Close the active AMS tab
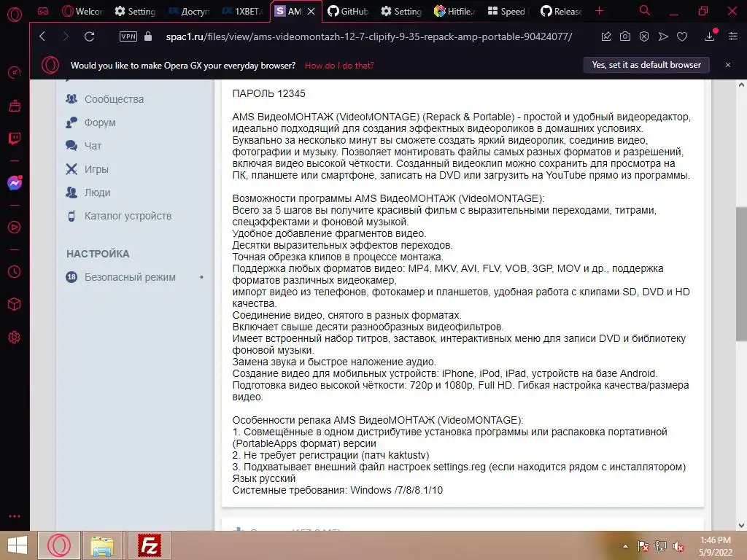 click(311, 12)
